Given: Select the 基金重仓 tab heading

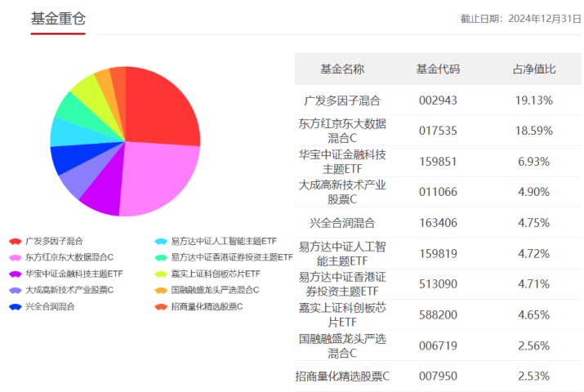Looking at the screenshot, I should tap(58, 19).
